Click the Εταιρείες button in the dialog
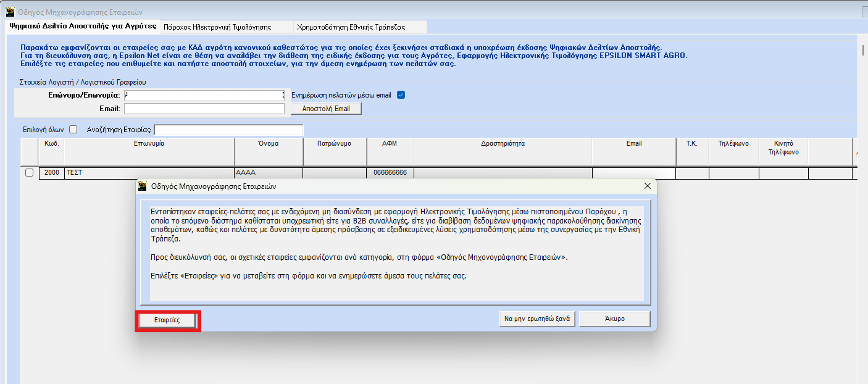 167,320
